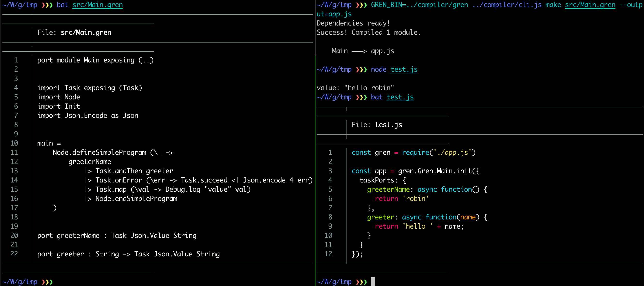This screenshot has height=286, width=644.
Task: Click the cursor block at bottom-right prompt
Action: click(372, 282)
